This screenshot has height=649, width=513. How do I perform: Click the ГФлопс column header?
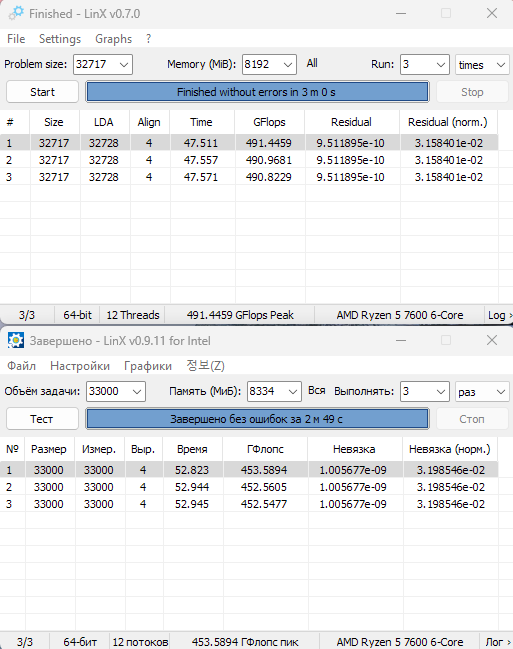[265, 449]
